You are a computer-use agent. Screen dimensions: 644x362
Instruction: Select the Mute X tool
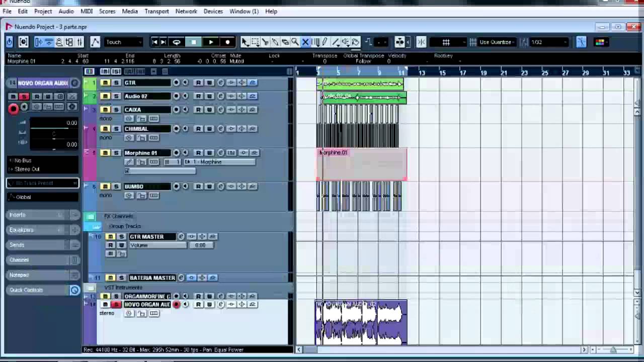305,42
